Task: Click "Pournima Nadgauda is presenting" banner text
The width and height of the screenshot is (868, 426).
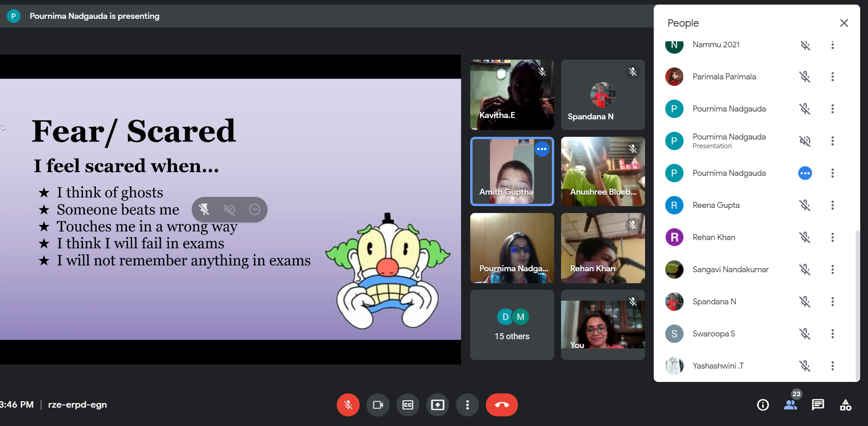Action: point(95,16)
